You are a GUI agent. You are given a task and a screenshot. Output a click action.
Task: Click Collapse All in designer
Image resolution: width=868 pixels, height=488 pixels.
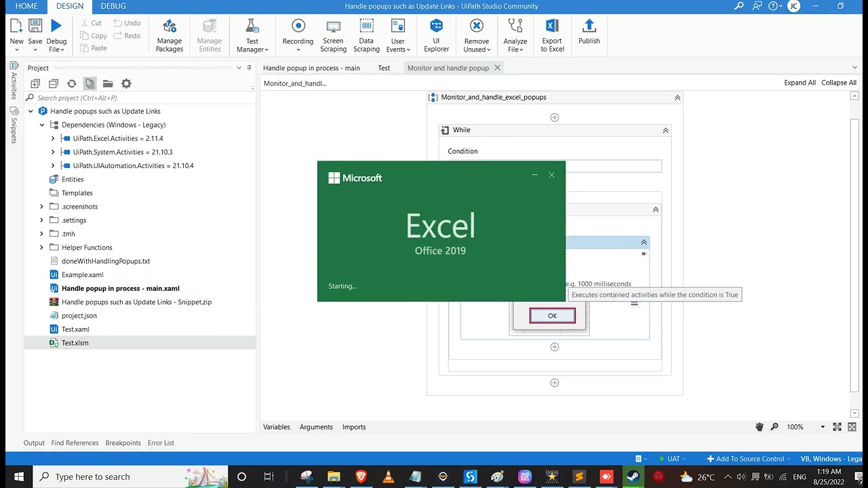tap(839, 83)
